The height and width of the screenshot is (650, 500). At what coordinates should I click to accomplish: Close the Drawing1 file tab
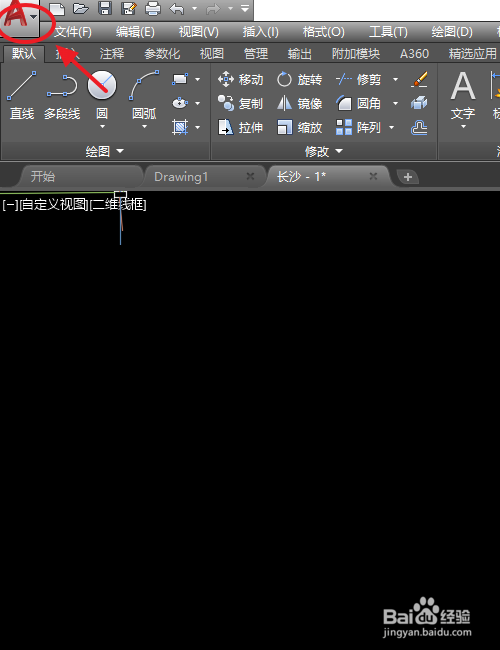[250, 176]
